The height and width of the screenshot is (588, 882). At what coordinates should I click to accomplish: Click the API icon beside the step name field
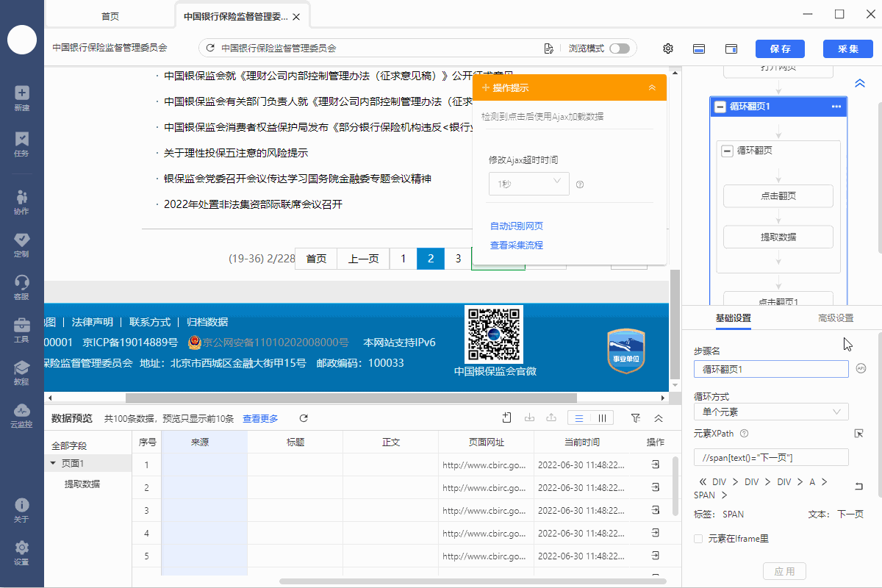coord(861,368)
